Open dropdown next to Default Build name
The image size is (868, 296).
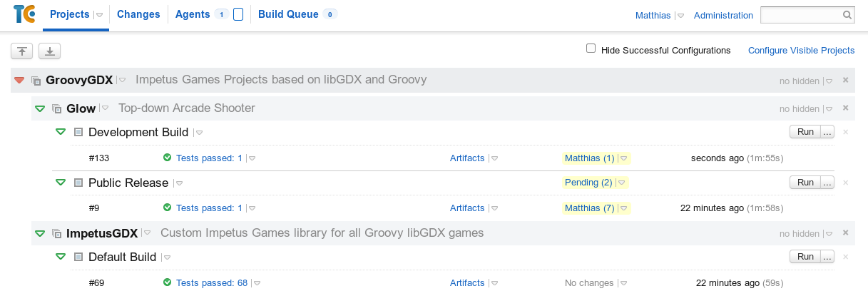[x=166, y=257]
